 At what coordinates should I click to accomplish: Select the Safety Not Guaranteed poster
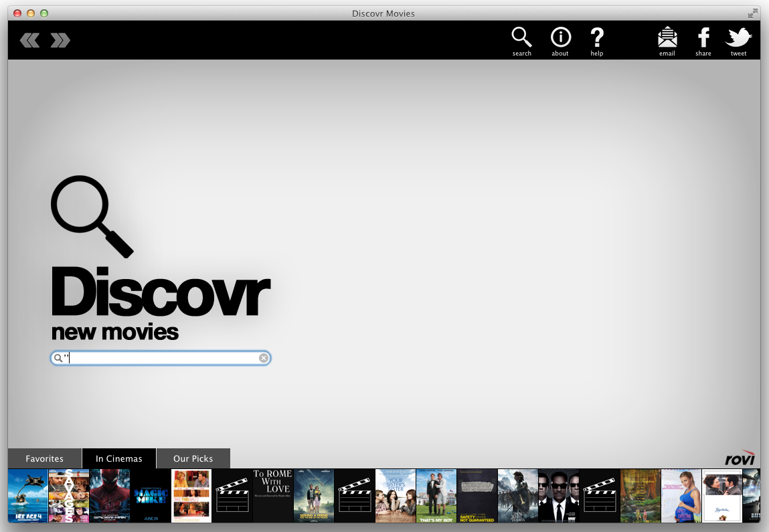coord(477,496)
